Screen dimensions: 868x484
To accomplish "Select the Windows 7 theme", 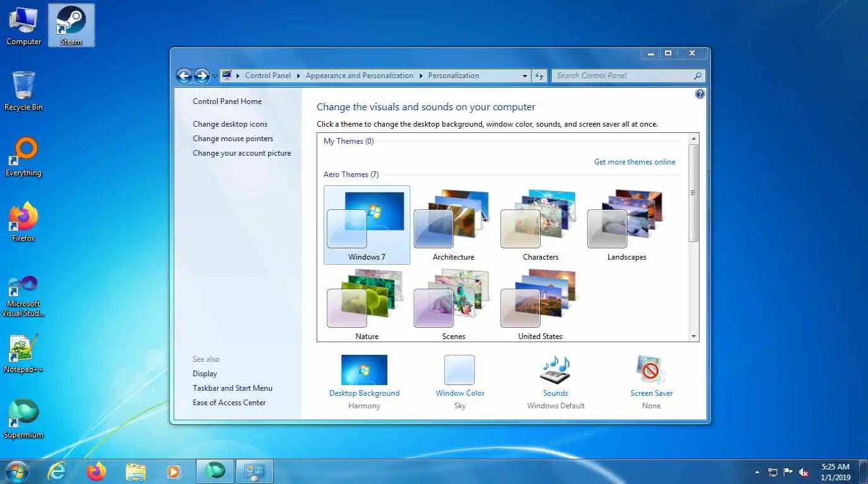I will coord(367,225).
